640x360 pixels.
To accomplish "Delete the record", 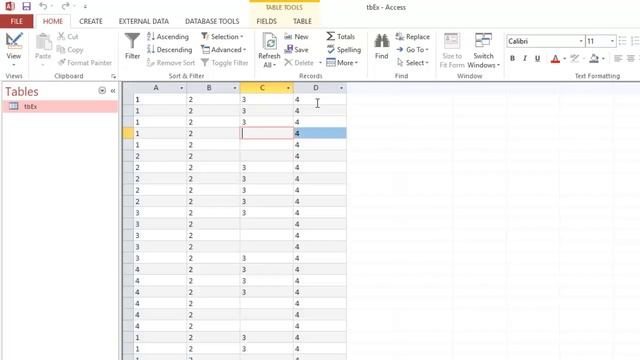I will 299,62.
